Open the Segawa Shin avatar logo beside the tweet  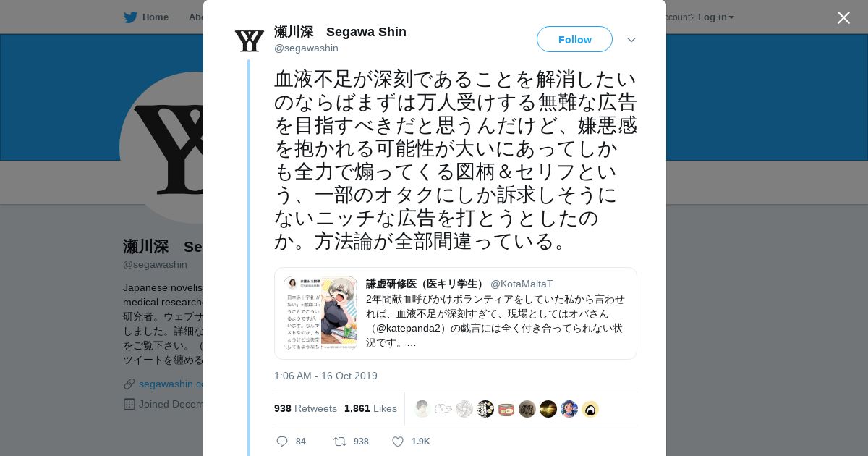pyautogui.click(x=250, y=40)
